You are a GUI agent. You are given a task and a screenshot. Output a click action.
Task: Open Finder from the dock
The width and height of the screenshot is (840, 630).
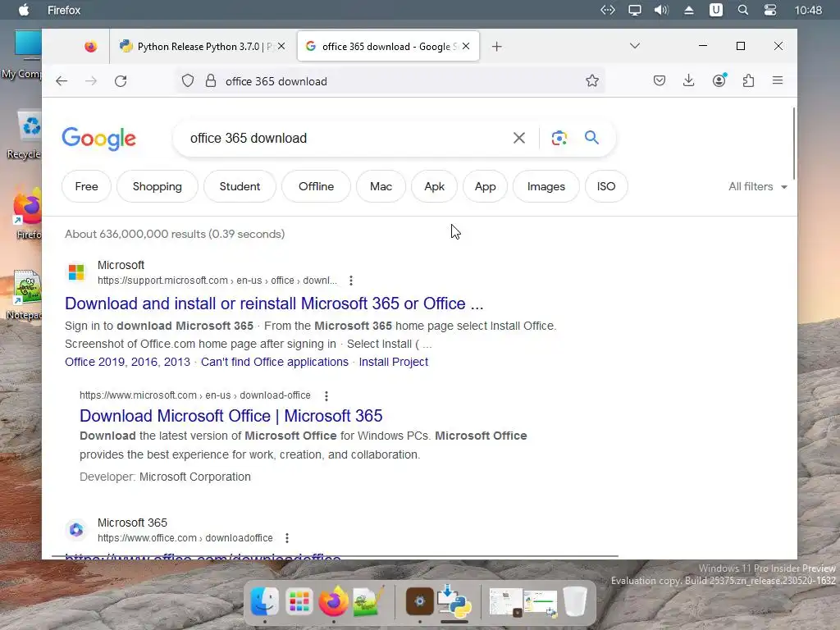pyautogui.click(x=265, y=601)
